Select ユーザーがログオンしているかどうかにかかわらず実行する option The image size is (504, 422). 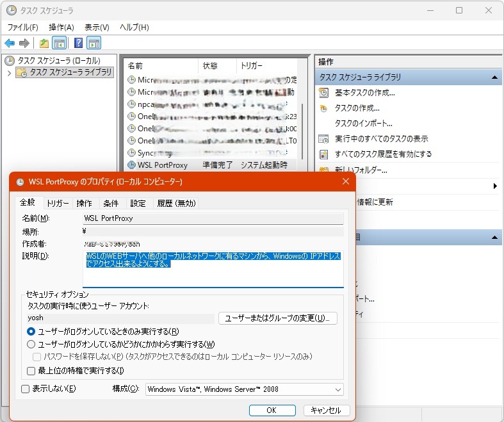click(31, 344)
